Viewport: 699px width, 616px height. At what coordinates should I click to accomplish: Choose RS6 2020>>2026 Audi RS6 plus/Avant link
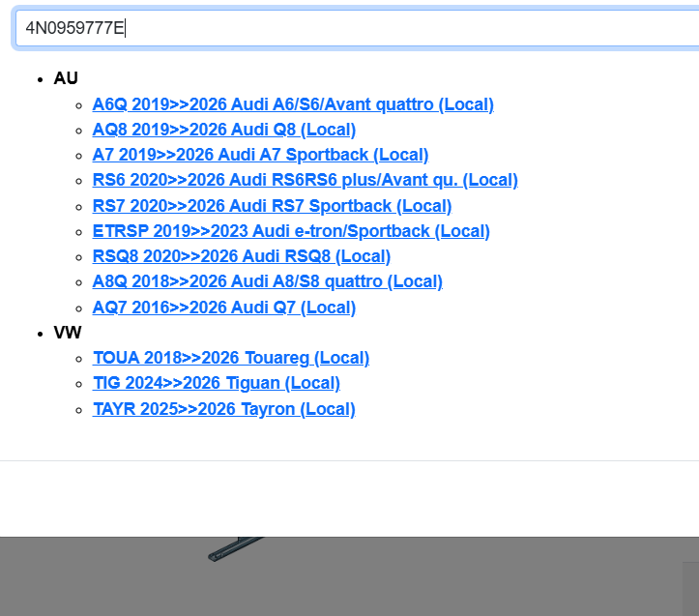pos(305,180)
